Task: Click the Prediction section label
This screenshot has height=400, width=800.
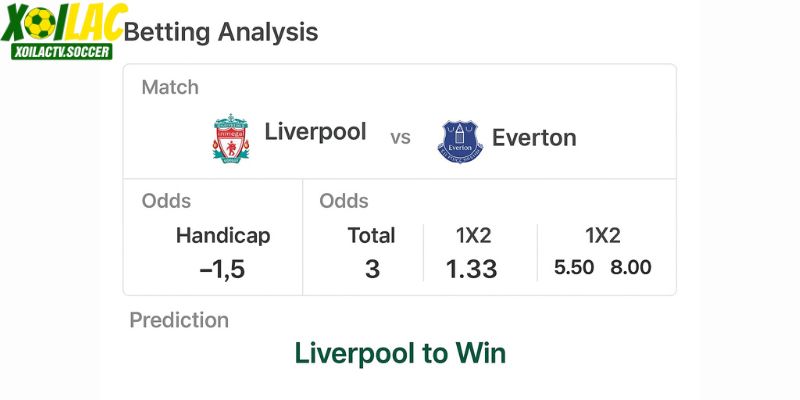Action: (x=179, y=320)
